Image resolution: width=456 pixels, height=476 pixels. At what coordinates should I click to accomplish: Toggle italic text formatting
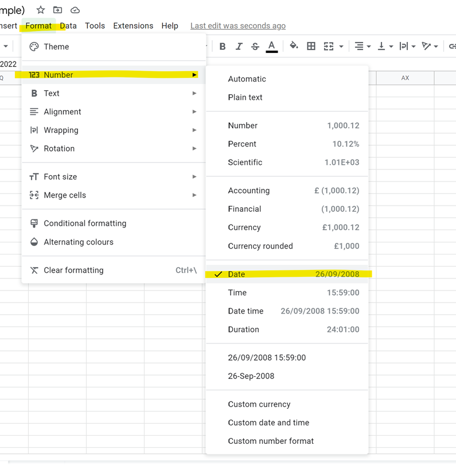pos(239,47)
